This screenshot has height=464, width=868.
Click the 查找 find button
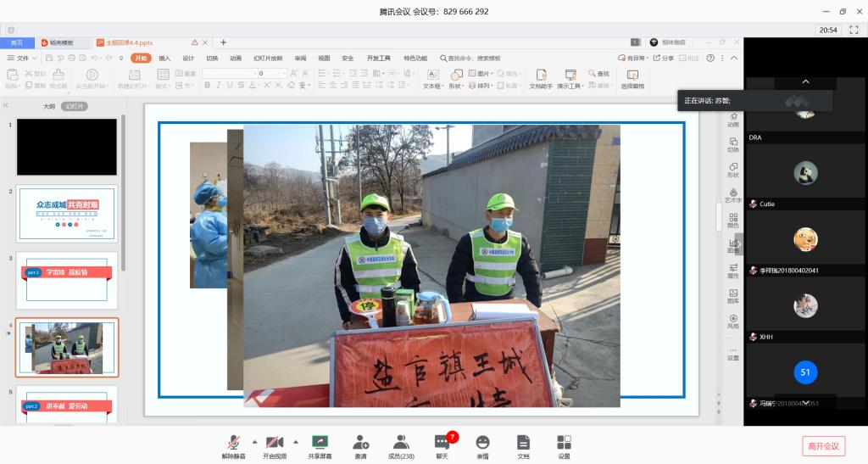(x=599, y=73)
